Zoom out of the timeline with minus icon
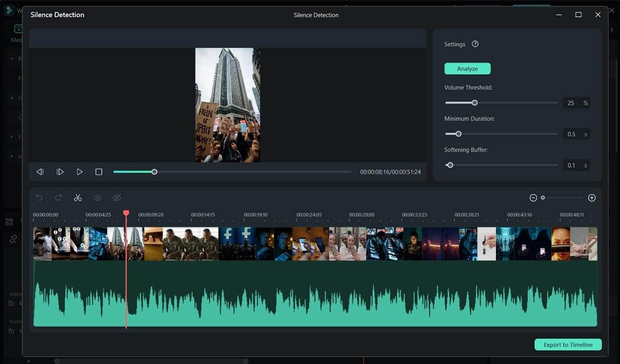620x364 pixels. [533, 197]
